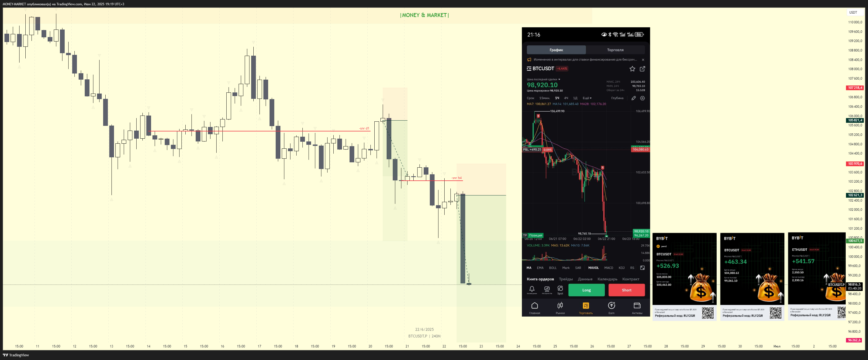
Task: Open the ETHUSDT +541.57 Bybit card
Action: (817, 276)
